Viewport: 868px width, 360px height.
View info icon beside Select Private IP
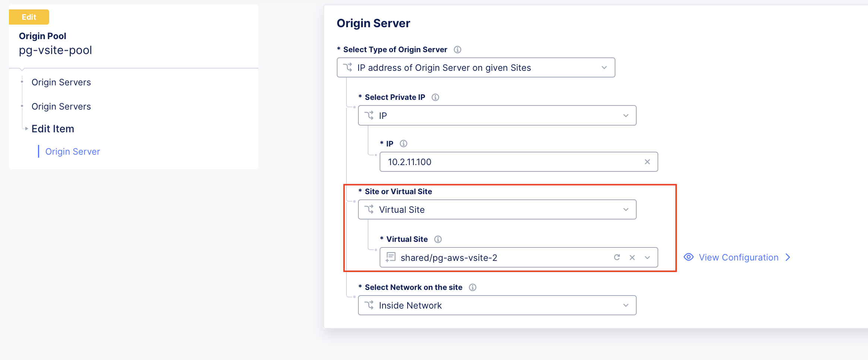(x=435, y=97)
